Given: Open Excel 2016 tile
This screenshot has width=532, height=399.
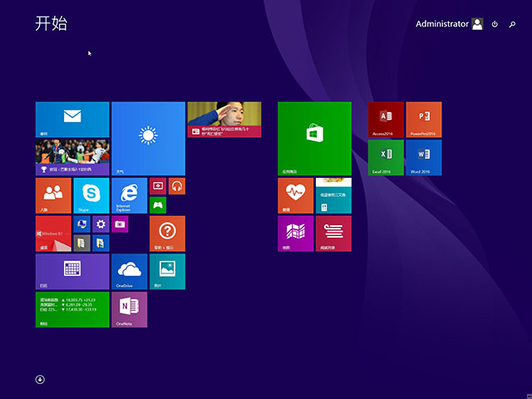Looking at the screenshot, I should pyautogui.click(x=386, y=157).
